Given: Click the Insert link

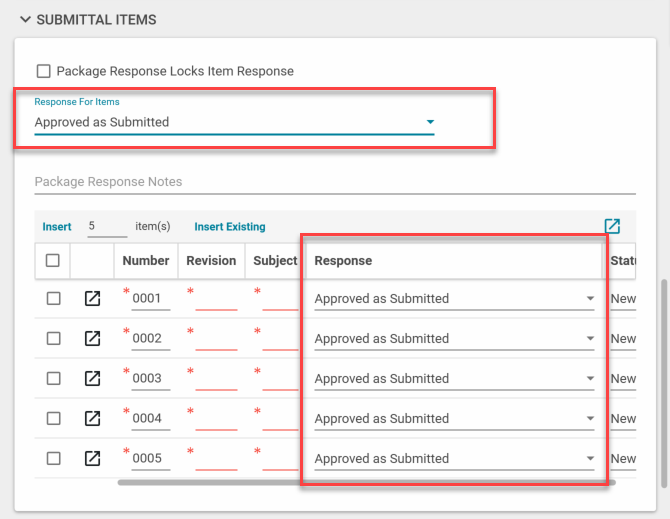Looking at the screenshot, I should [x=57, y=227].
